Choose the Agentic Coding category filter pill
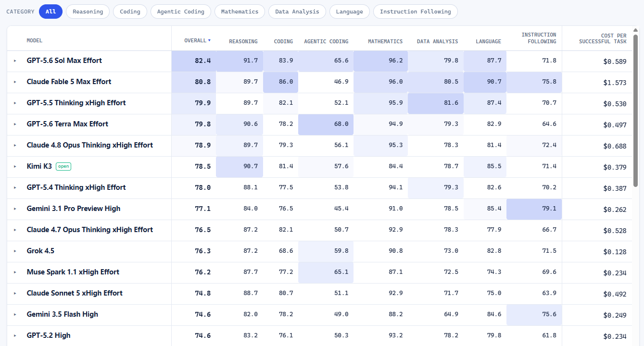This screenshot has width=644, height=346. click(x=181, y=12)
